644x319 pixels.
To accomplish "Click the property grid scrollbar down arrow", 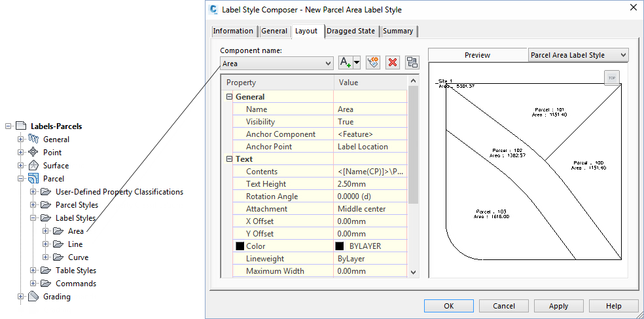I will 413,272.
